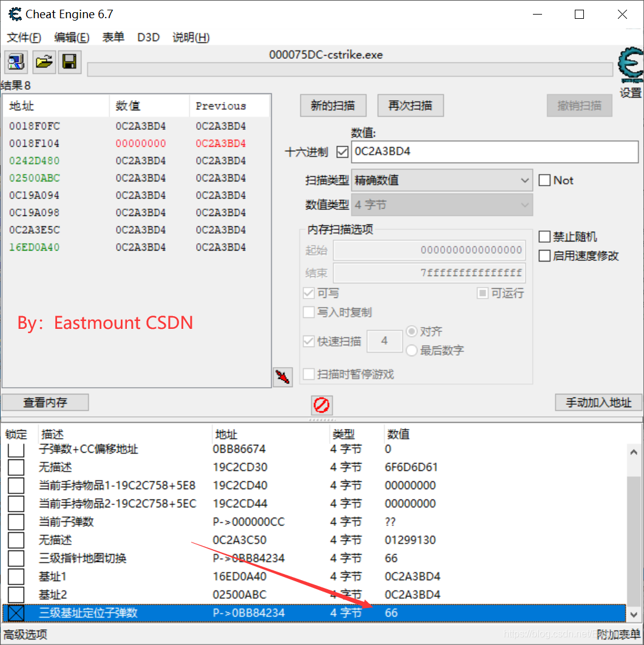Click the 手动加入地址 button
Image resolution: width=644 pixels, height=645 pixels.
coord(598,402)
